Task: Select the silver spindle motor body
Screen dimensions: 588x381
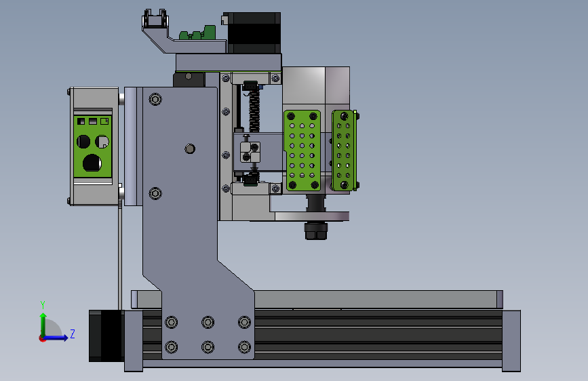Action: click(316, 89)
